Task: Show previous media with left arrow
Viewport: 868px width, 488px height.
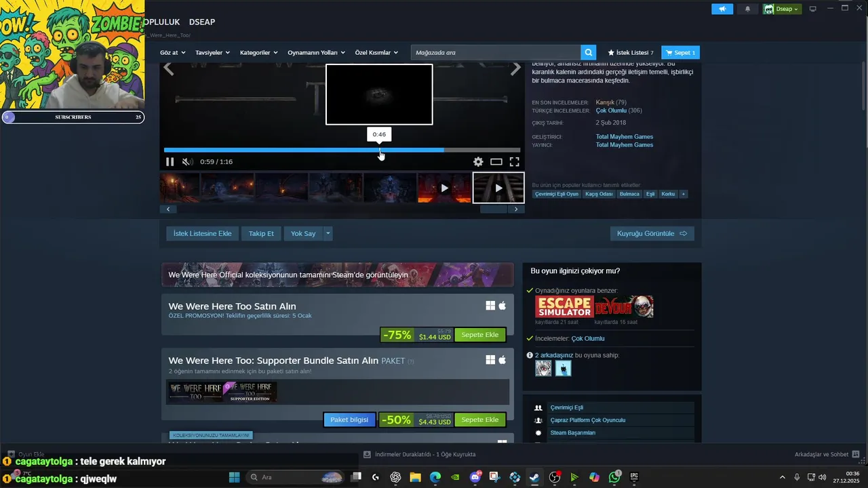Action: point(168,68)
